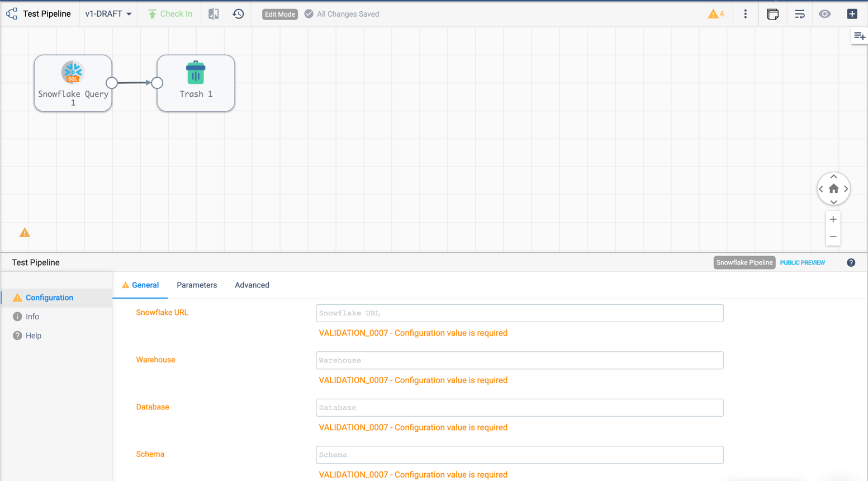The width and height of the screenshot is (868, 481).
Task: Click the canvas warning triangle icon
Action: coord(25,233)
